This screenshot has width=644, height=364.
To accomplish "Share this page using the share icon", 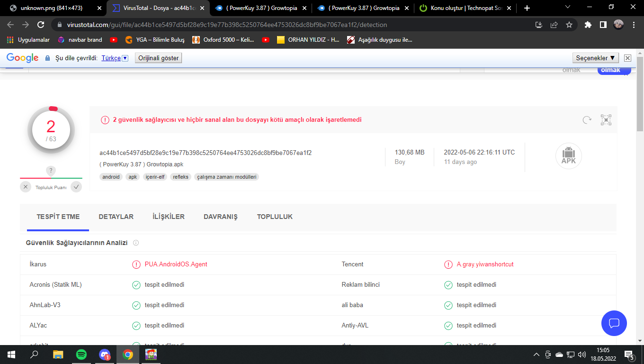I will click(554, 25).
